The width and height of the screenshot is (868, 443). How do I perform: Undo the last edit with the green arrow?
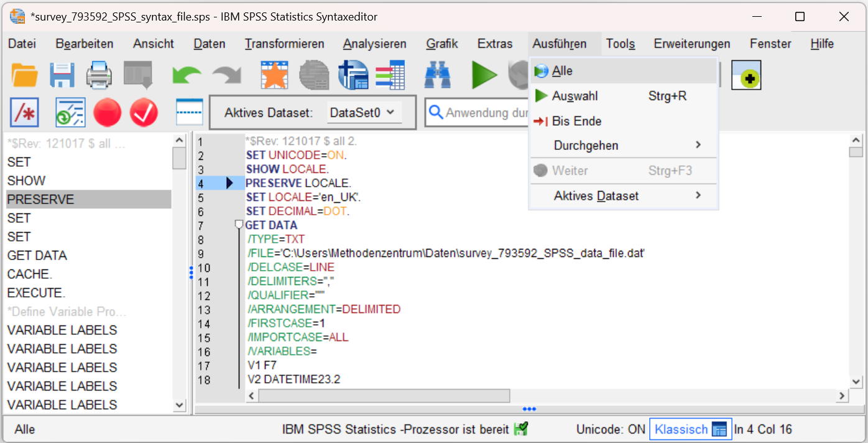tap(187, 75)
